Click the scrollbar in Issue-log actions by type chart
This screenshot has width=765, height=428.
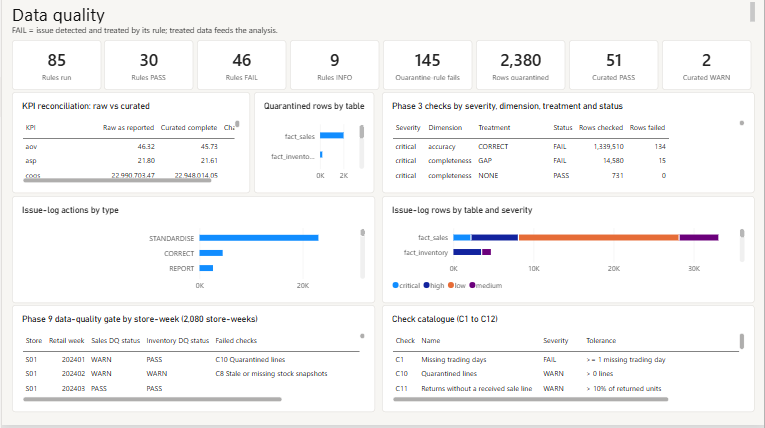tap(362, 232)
